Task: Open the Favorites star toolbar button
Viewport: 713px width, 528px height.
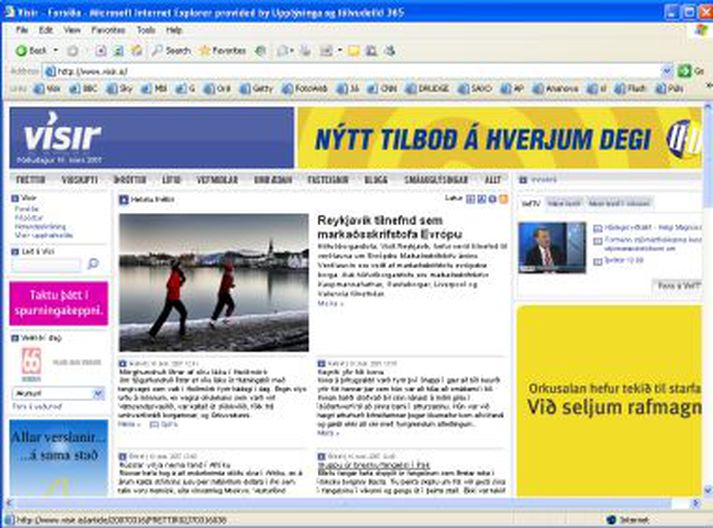Action: (x=223, y=50)
